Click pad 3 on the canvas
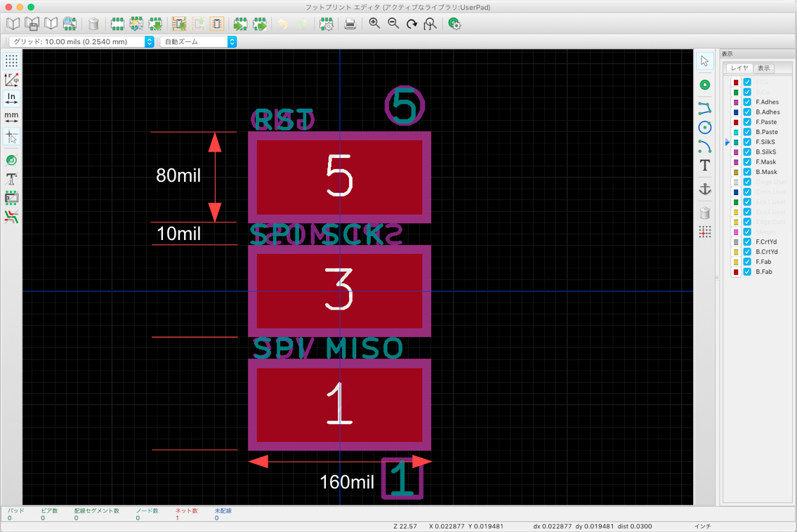This screenshot has height=532, width=797. (x=340, y=291)
